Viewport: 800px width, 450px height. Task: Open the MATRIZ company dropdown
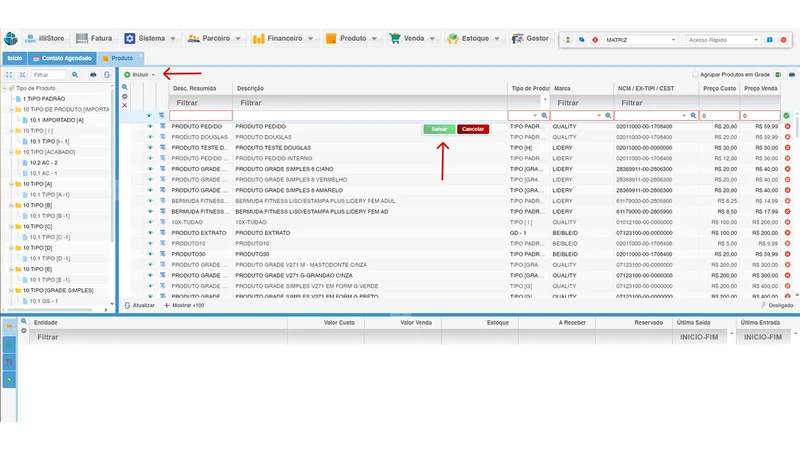[x=641, y=40]
